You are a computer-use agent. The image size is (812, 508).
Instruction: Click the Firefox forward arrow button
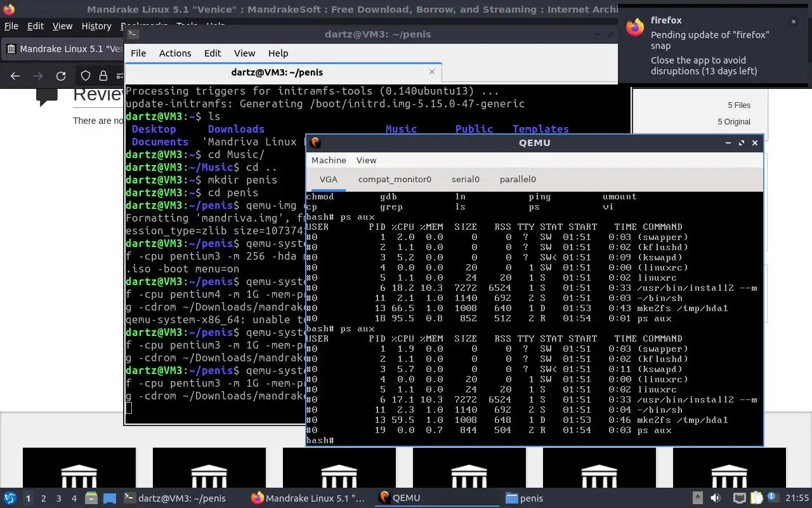click(38, 76)
